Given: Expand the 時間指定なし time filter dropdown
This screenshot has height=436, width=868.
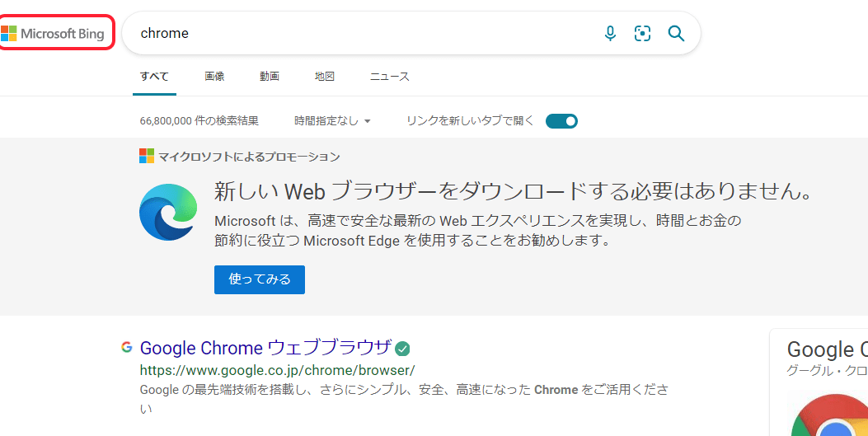Looking at the screenshot, I should pos(332,121).
